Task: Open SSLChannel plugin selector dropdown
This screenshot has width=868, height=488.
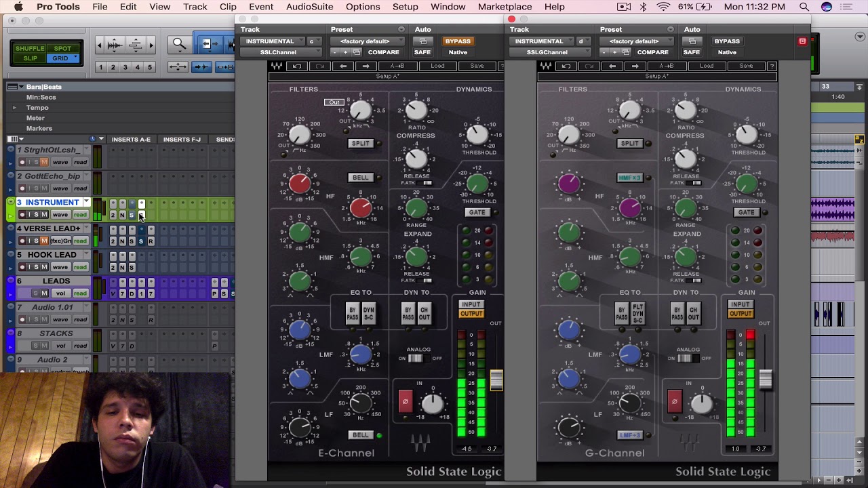Action: click(281, 52)
